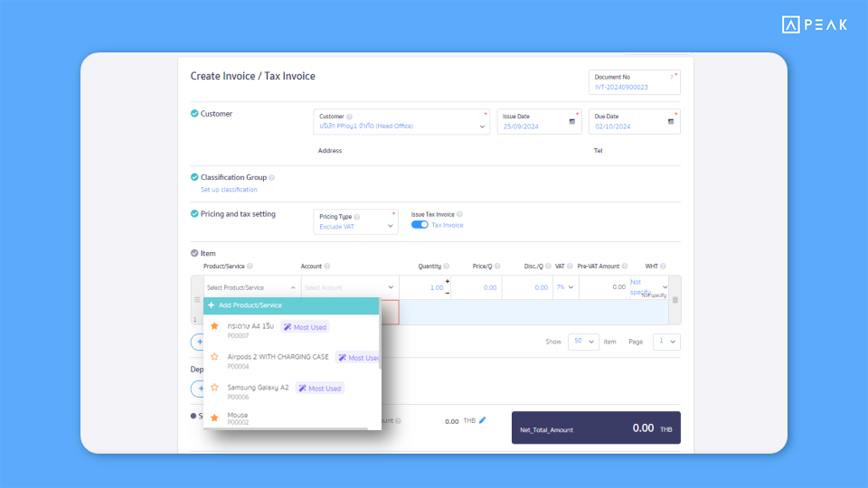This screenshot has width=868, height=488.
Task: Open the Issue Date calendar icon
Action: pyautogui.click(x=571, y=122)
